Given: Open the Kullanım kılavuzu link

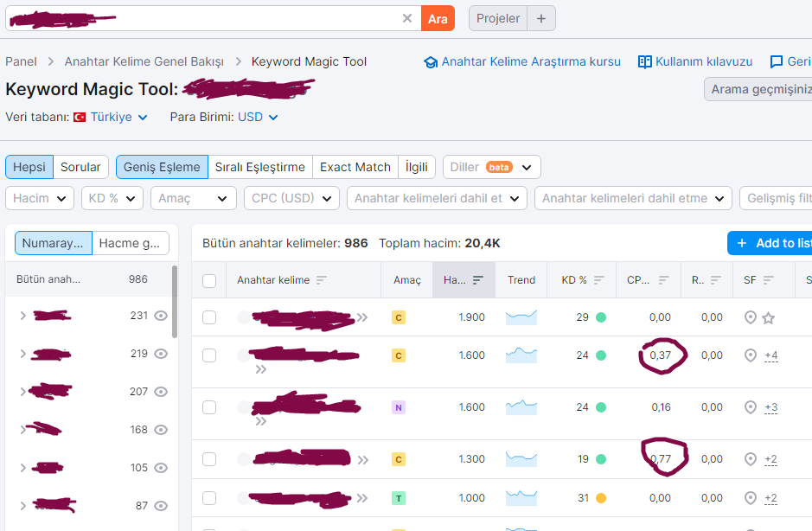Looking at the screenshot, I should coord(704,61).
